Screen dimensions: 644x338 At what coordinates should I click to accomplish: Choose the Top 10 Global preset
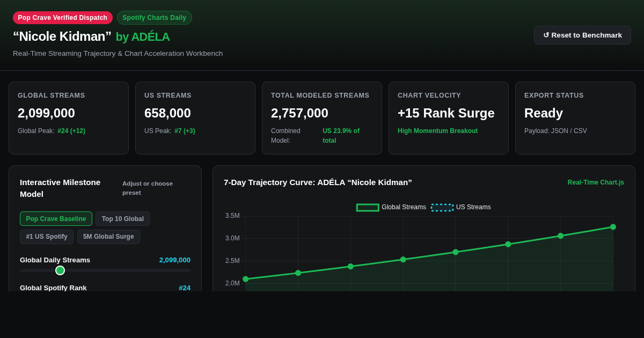pyautogui.click(x=122, y=219)
